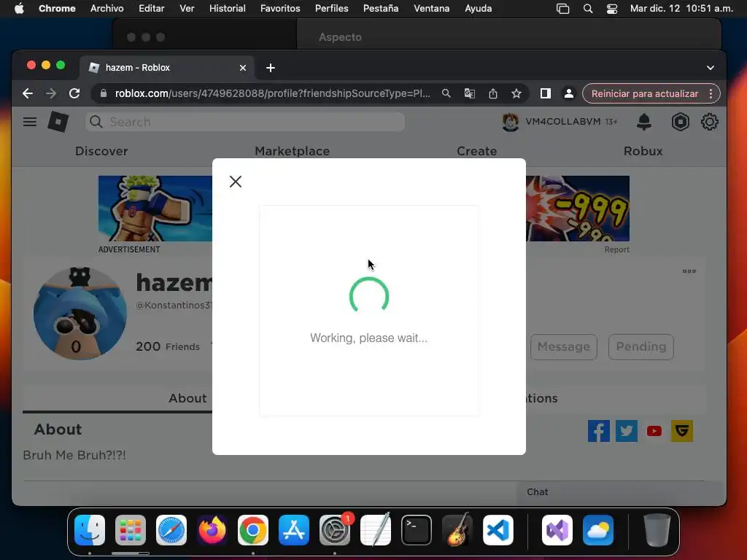The height and width of the screenshot is (560, 747).
Task: Open the profile three-dot options menu
Action: [x=689, y=271]
